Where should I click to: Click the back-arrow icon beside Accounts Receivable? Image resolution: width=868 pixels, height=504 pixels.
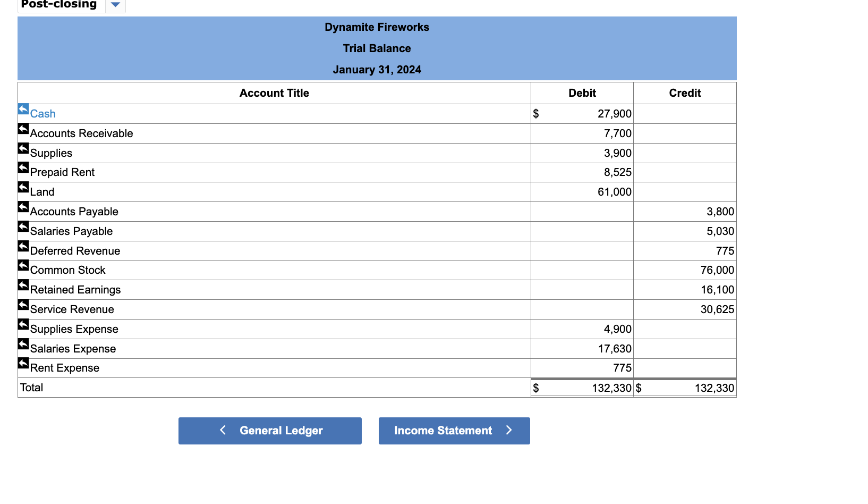(x=23, y=128)
